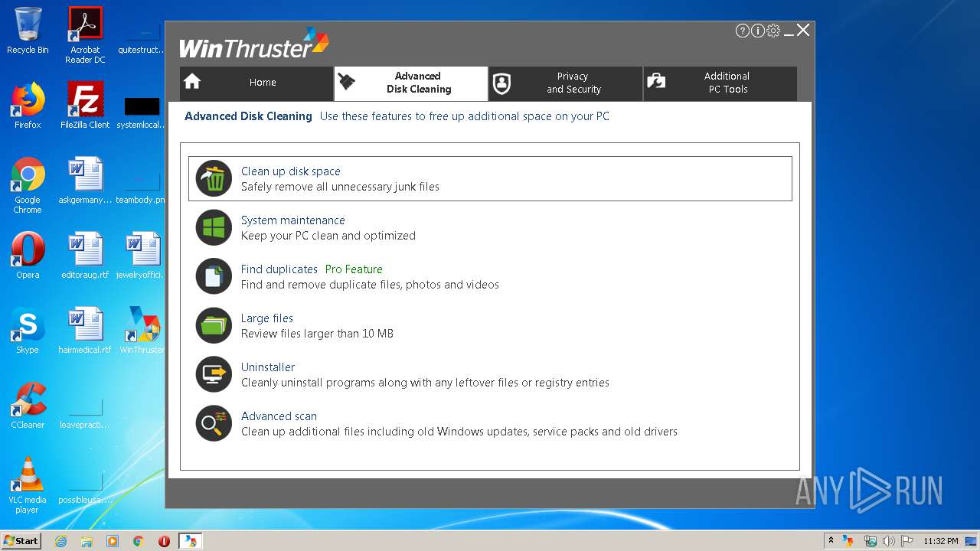
Task: Select the askgermany document on desktop
Action: (85, 181)
